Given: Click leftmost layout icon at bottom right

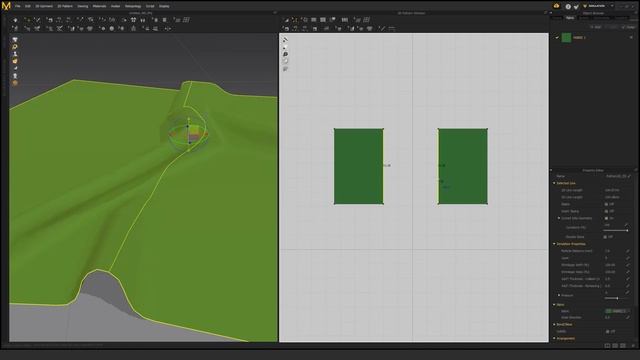Looking at the screenshot, I should [607, 346].
